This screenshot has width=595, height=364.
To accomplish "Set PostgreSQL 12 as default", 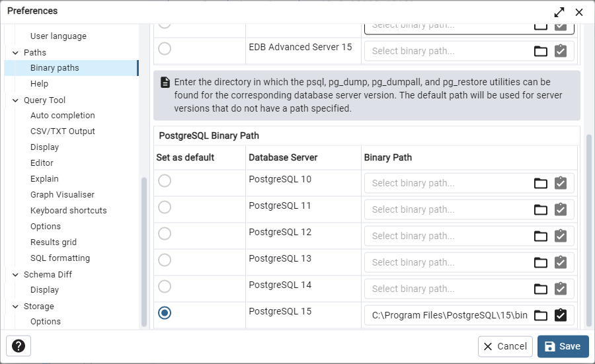I will [165, 234].
